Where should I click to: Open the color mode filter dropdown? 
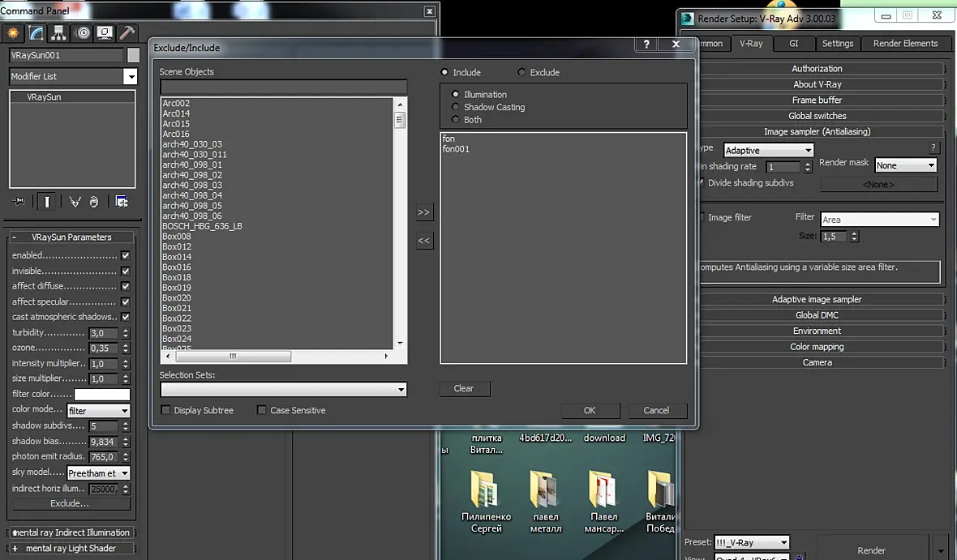pyautogui.click(x=98, y=411)
